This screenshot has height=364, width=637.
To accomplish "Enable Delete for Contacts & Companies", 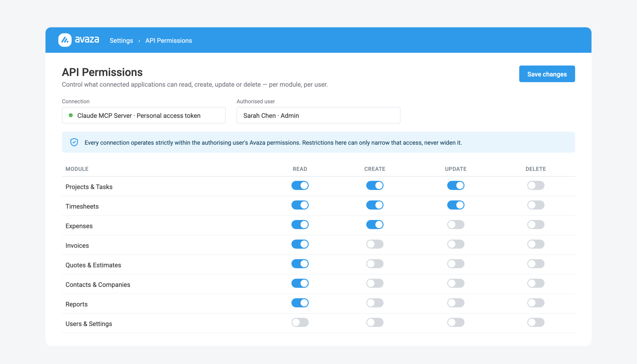I will (x=535, y=283).
